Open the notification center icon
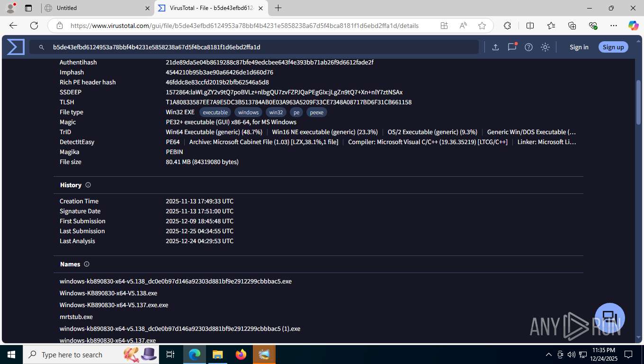 628,355
